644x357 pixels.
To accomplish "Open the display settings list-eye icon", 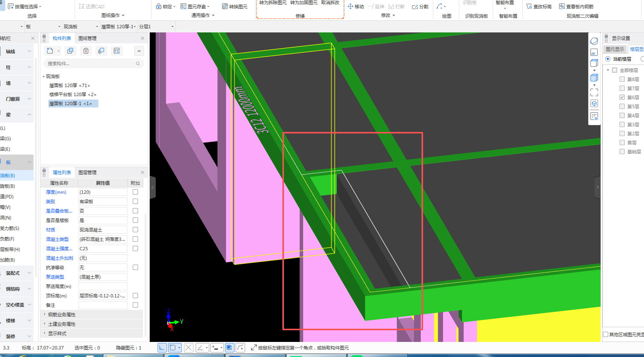I will [x=594, y=116].
